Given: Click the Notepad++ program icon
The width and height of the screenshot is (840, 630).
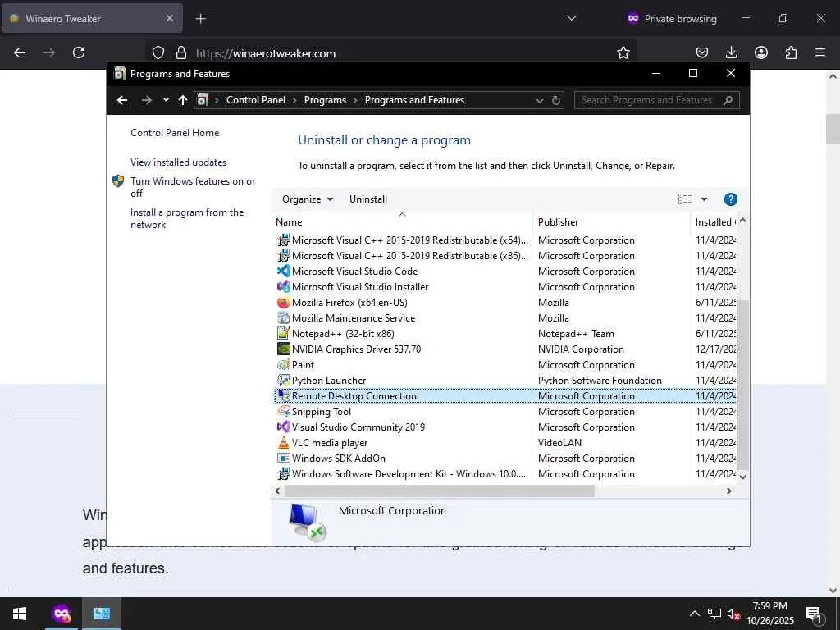Looking at the screenshot, I should 283,333.
